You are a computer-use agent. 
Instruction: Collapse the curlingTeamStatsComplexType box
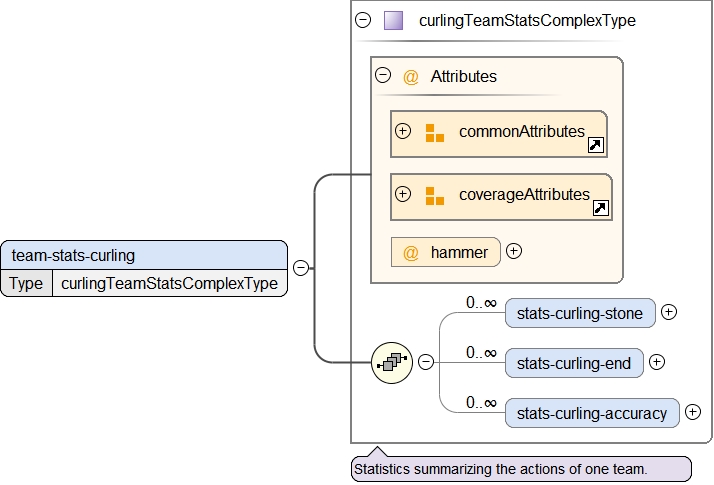click(363, 20)
